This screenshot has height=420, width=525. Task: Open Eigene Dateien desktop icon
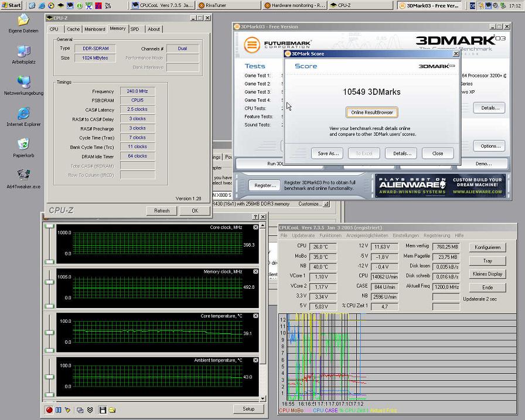click(x=23, y=23)
